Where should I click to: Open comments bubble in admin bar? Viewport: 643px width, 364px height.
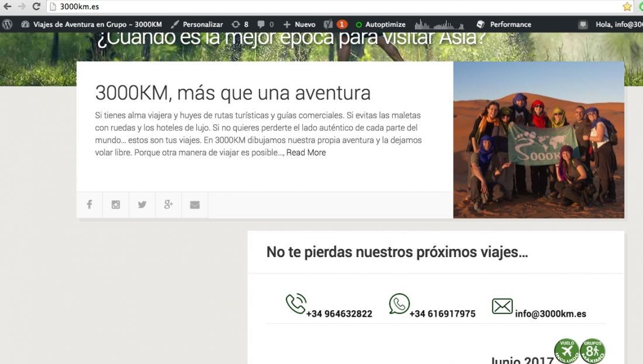pyautogui.click(x=265, y=24)
